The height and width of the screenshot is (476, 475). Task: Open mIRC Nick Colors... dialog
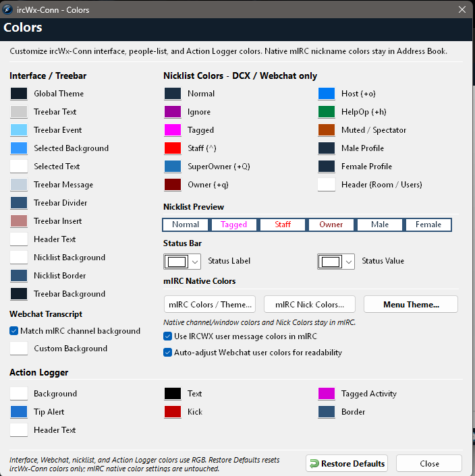310,304
